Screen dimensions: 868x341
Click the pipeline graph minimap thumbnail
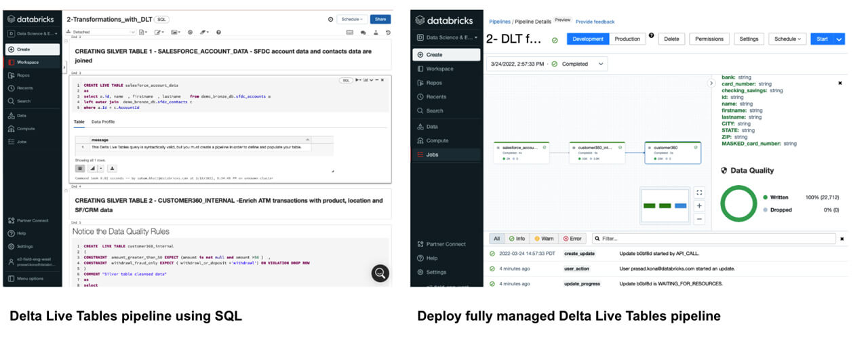[665, 205]
